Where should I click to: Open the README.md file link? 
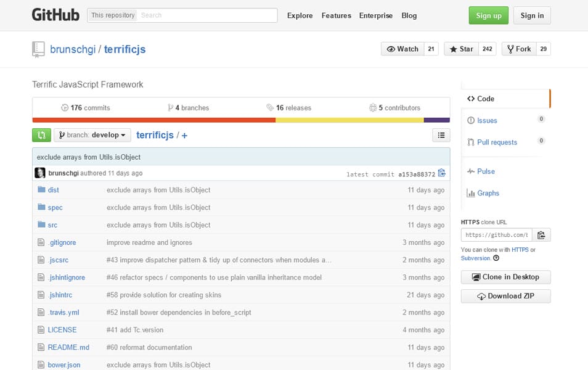click(68, 347)
